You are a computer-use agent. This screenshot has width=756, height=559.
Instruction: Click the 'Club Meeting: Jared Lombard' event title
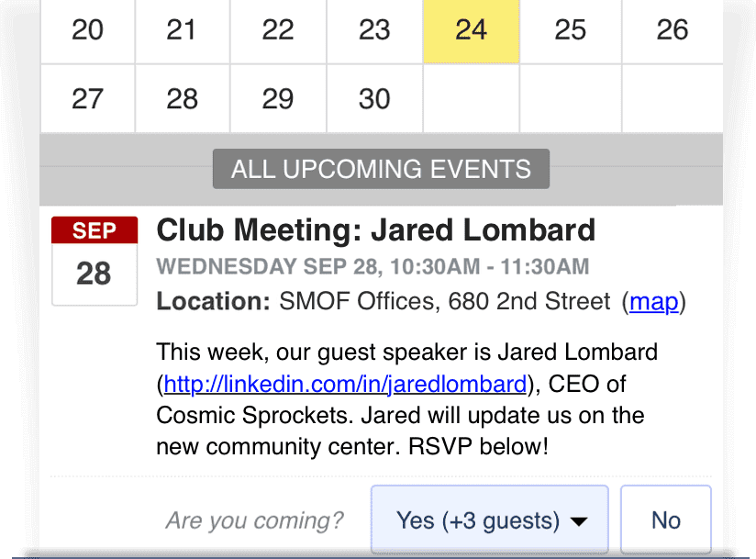tap(376, 229)
